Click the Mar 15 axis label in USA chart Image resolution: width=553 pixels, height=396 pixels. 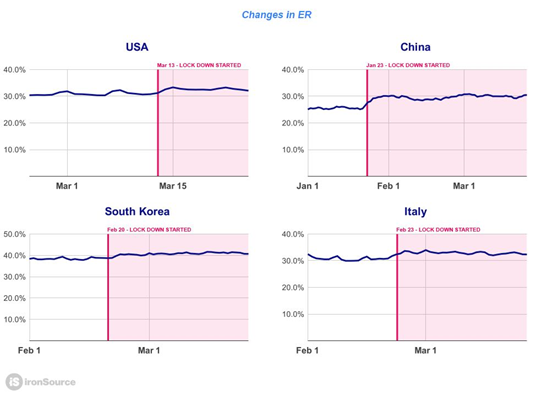click(x=172, y=186)
